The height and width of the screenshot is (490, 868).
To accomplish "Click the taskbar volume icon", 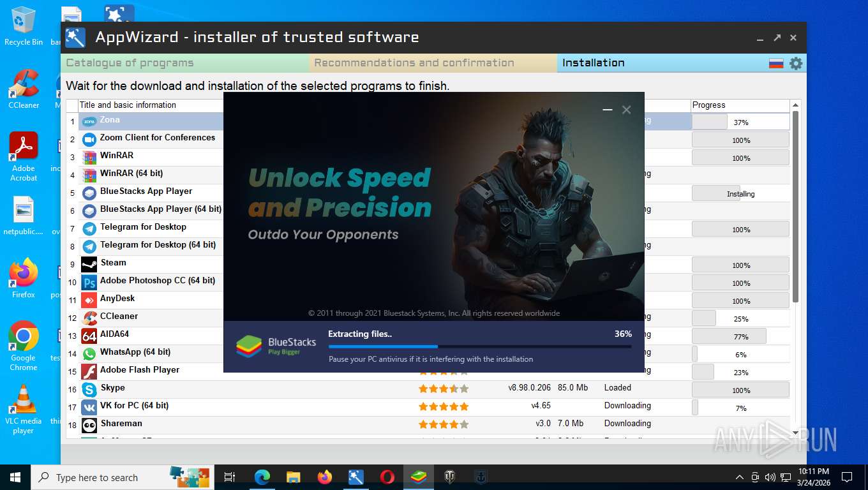I will click(x=770, y=477).
